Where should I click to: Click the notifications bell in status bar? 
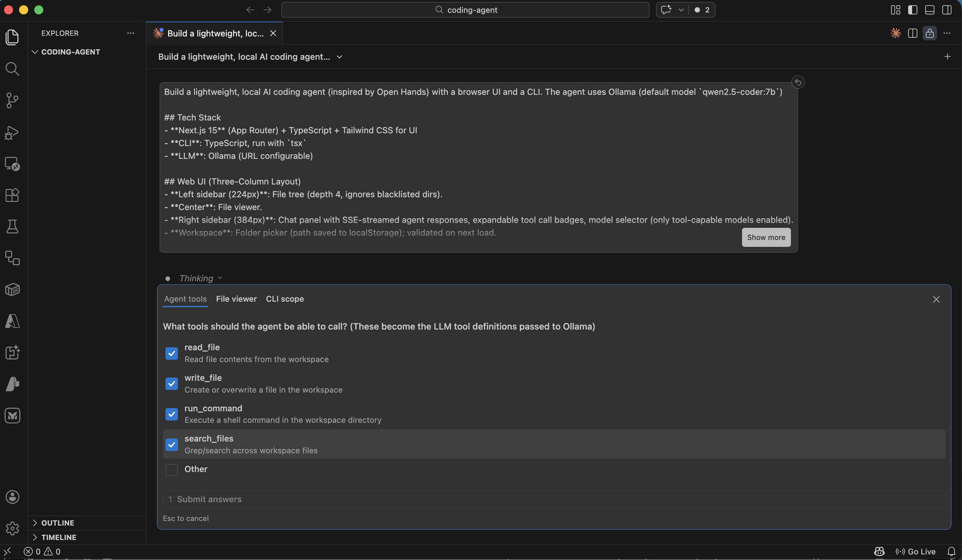tap(951, 551)
